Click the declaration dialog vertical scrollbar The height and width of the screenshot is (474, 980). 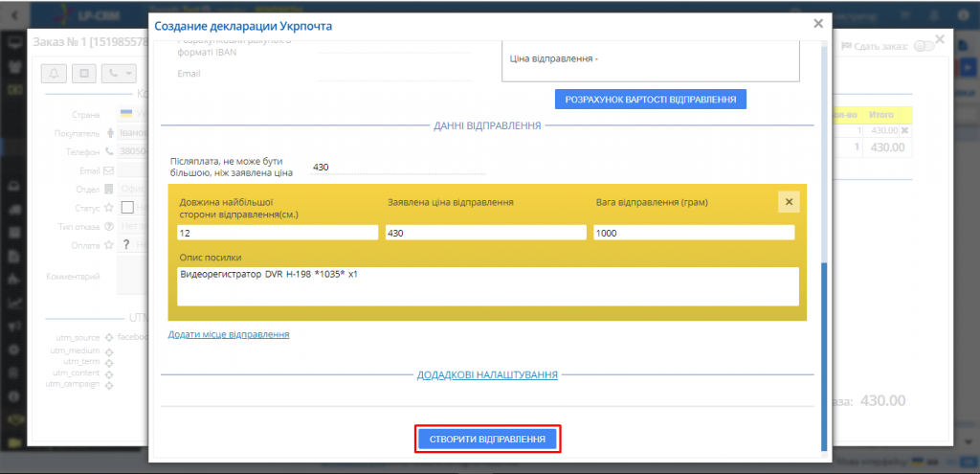[824, 356]
